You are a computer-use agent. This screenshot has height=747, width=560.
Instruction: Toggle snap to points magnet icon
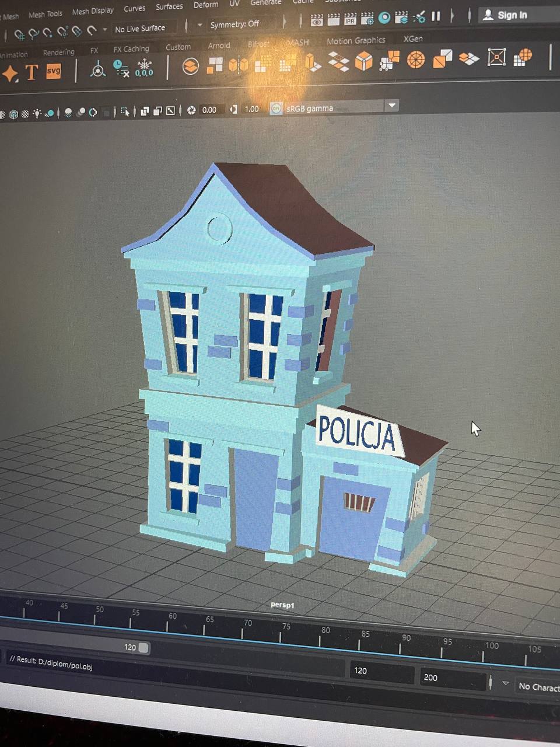47,32
